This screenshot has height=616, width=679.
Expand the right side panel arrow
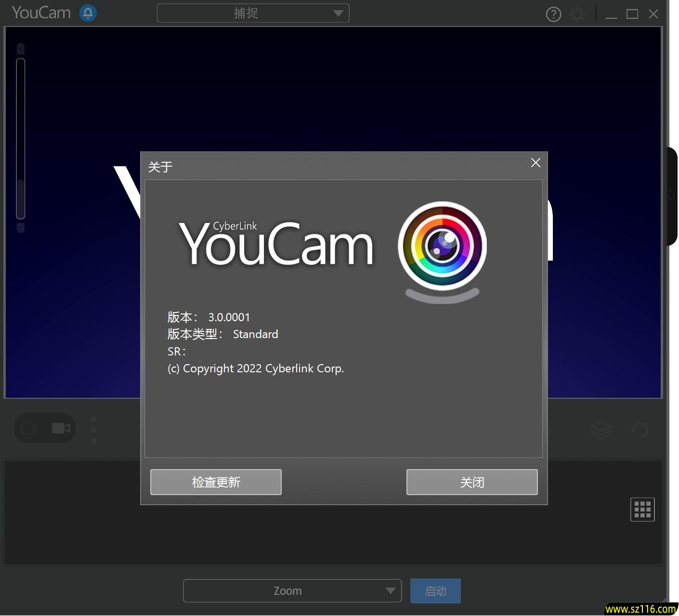pos(671,196)
